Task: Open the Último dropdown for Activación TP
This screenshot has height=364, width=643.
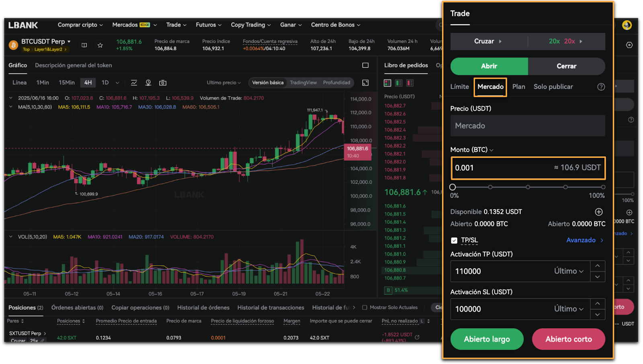Action: tap(569, 271)
